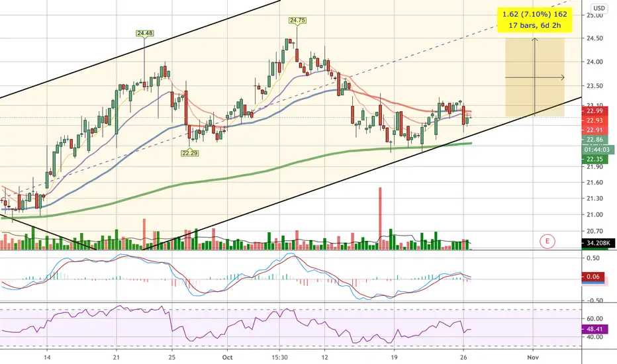Click the '19' date axis label
This screenshot has width=617, height=364.
395,357
